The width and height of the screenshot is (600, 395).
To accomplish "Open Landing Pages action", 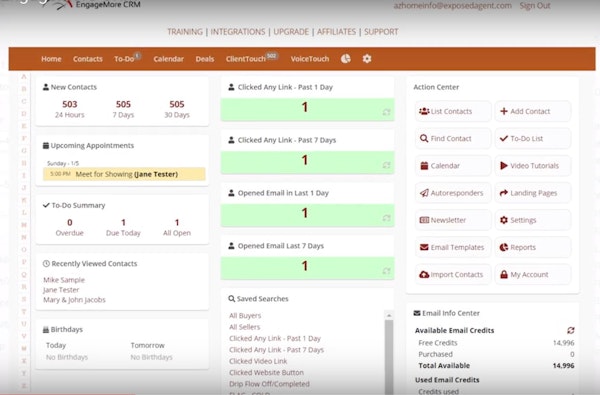I will pyautogui.click(x=533, y=193).
